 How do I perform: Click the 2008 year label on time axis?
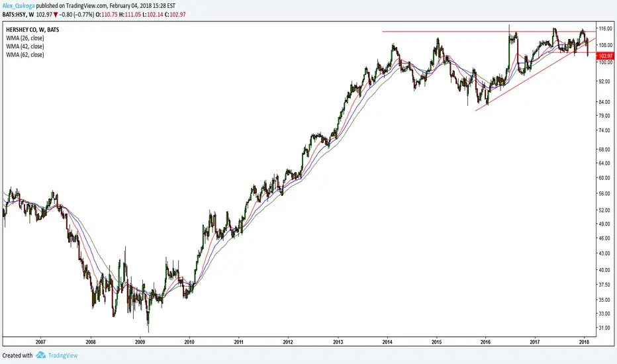point(91,342)
